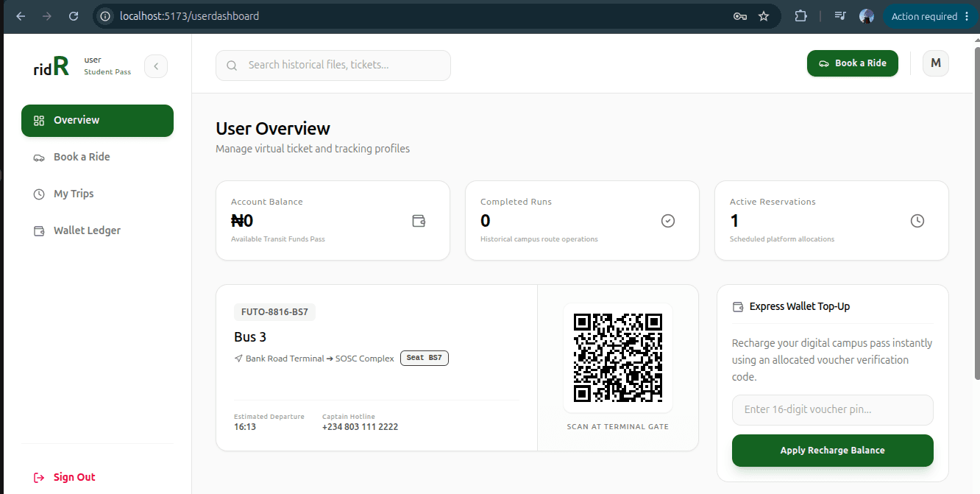The width and height of the screenshot is (980, 494).
Task: Apply Recharge Balance button
Action: pos(833,451)
